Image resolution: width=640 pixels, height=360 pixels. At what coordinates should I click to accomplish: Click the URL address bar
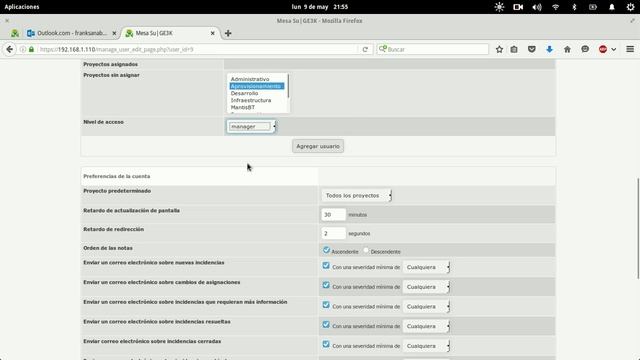click(197, 49)
